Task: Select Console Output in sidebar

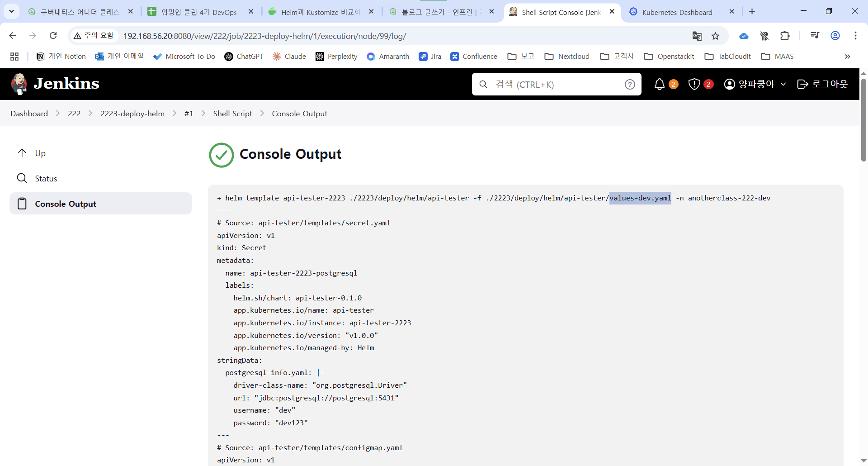Action: (101, 204)
